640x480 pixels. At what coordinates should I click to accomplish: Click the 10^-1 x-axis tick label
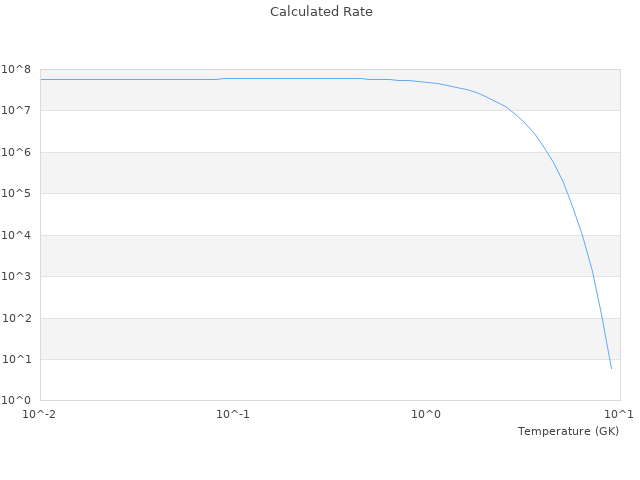(x=233, y=414)
